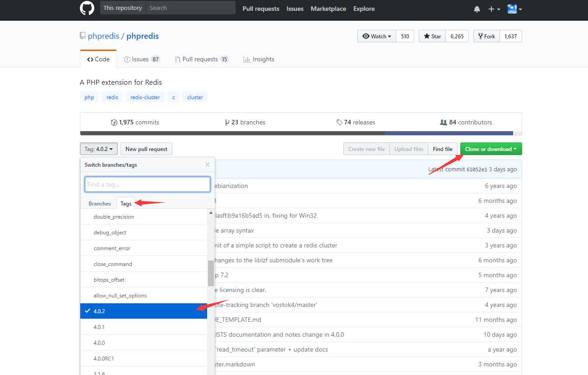Select the allow_null_set_options tag

(144, 296)
